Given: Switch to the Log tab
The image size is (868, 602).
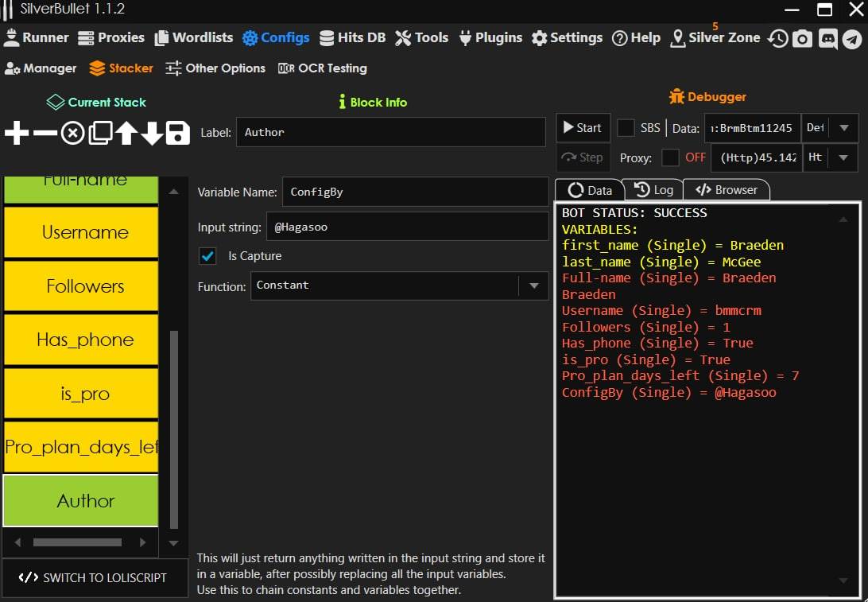Looking at the screenshot, I should pos(653,190).
